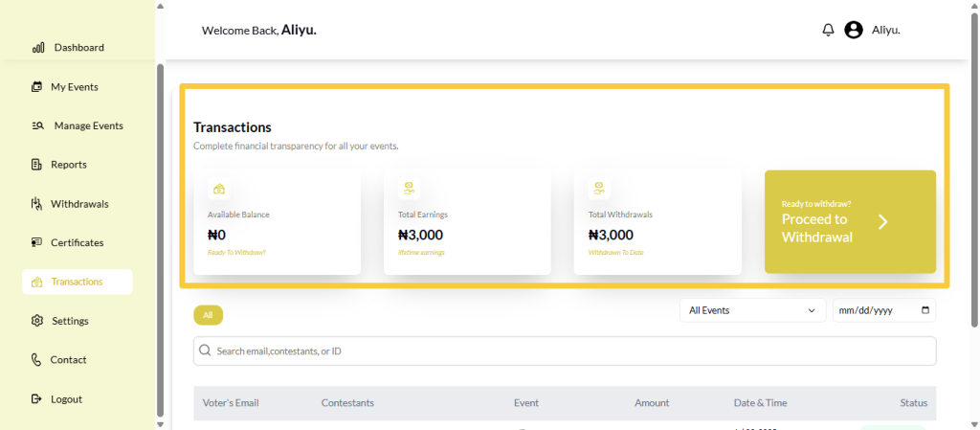Click the Certificates icon in sidebar
Image resolution: width=980 pixels, height=430 pixels.
36,243
